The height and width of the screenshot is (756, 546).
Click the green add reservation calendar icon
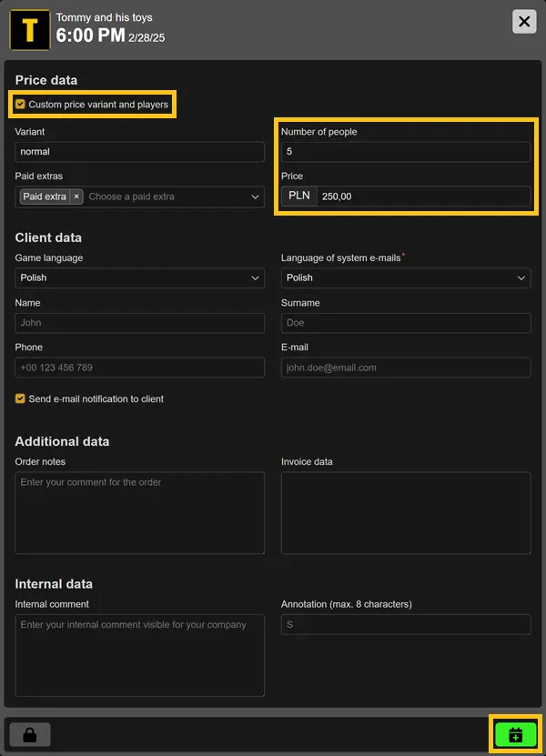(516, 734)
